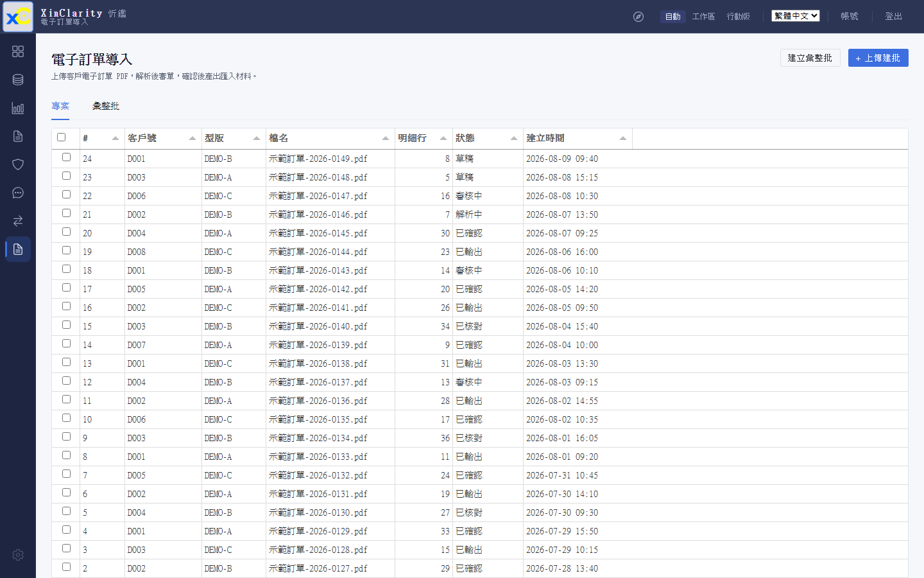Open the shield icon in sidebar
This screenshot has width=924, height=578.
[18, 164]
